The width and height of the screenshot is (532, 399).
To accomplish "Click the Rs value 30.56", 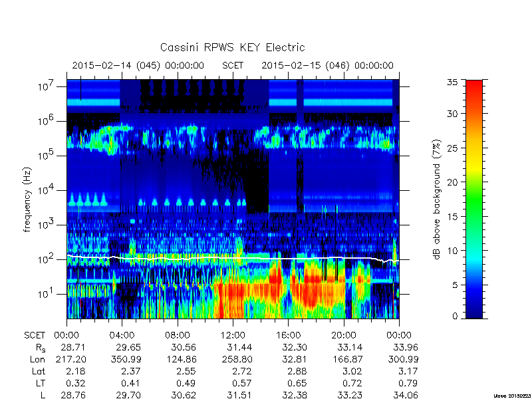I will click(x=184, y=347).
